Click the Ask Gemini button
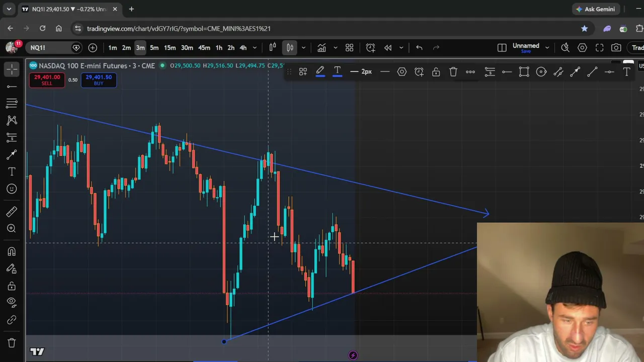The image size is (644, 362). coord(596,9)
